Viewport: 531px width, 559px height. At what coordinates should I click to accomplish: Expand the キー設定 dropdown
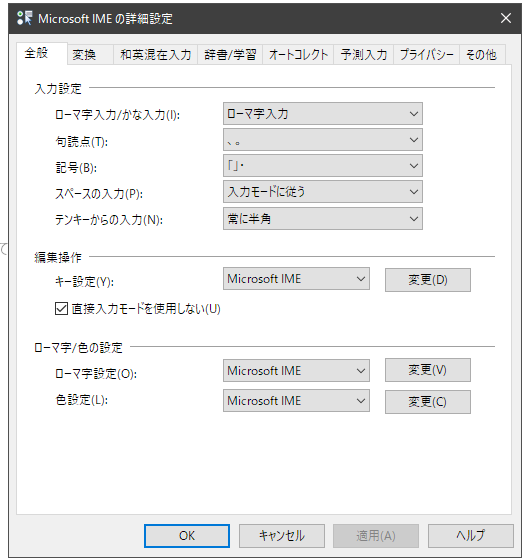point(296,279)
